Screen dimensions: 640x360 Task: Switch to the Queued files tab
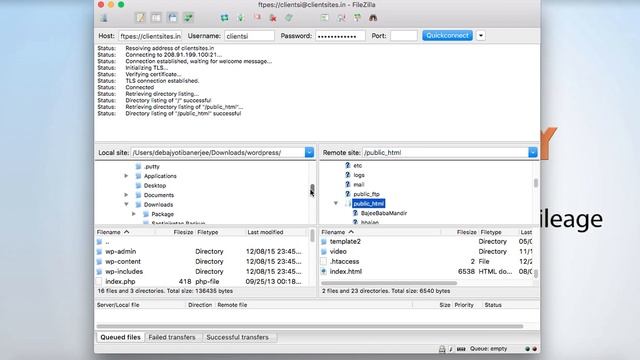(x=120, y=337)
